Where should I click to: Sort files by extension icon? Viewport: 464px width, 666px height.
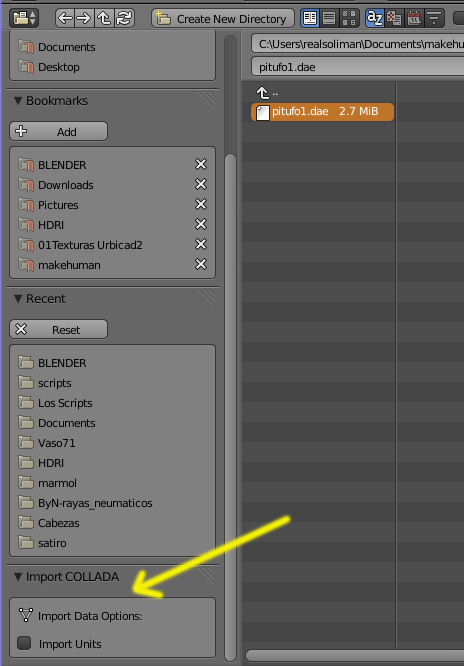pos(394,18)
